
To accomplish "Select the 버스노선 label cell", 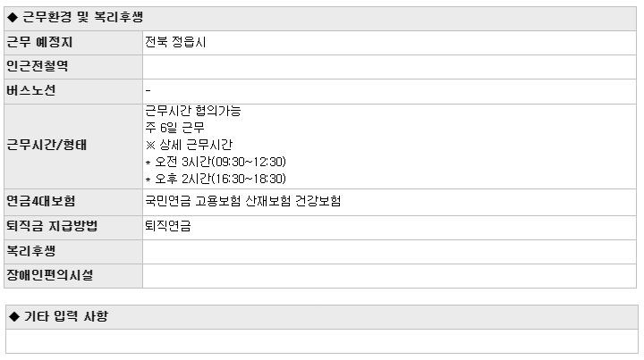I will [x=73, y=91].
